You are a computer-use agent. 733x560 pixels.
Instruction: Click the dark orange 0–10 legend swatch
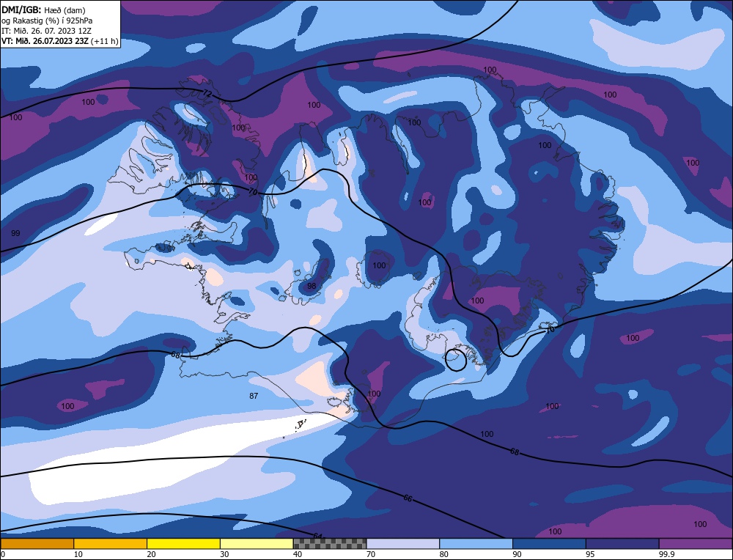point(37,544)
